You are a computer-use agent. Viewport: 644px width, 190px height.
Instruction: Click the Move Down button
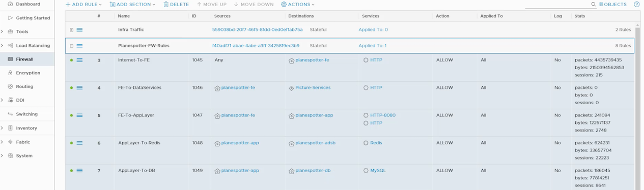tap(254, 5)
